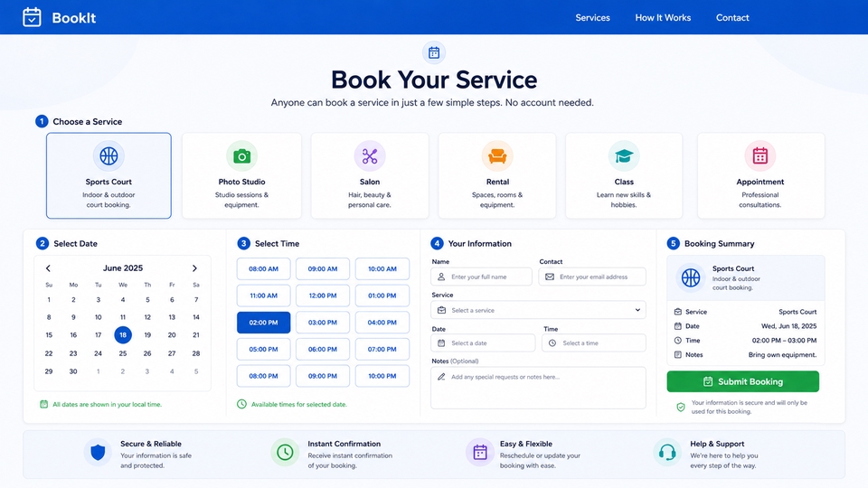Go to next month in calendar
The image size is (868, 488).
point(194,268)
